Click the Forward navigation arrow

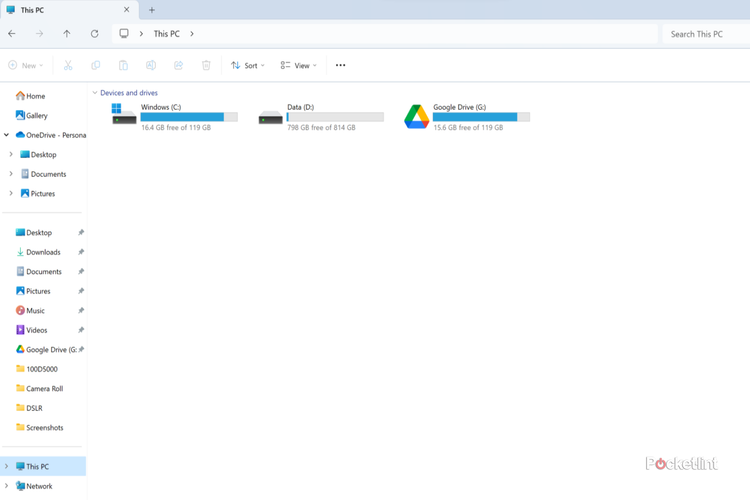pyautogui.click(x=39, y=34)
